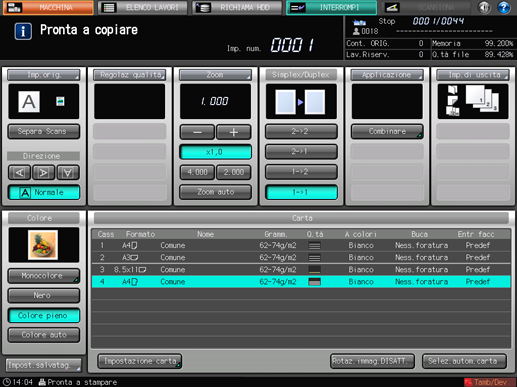Select right-facing original direction icon
Screen dimensions: 517x387
44,173
